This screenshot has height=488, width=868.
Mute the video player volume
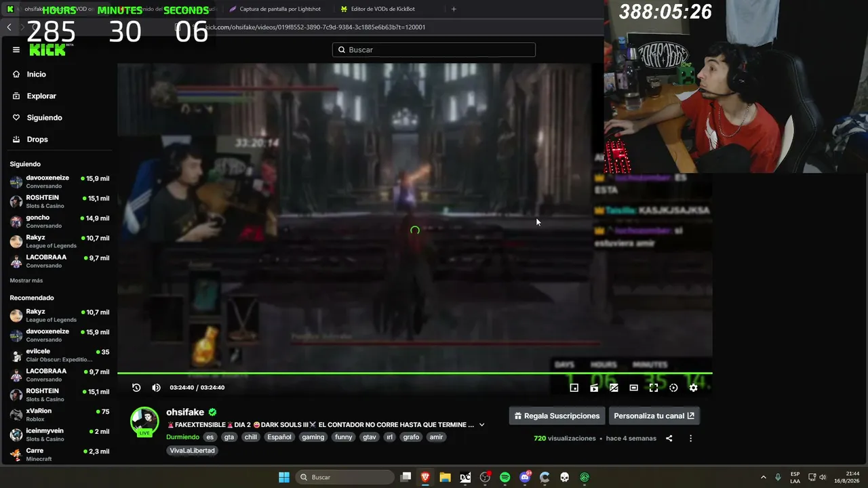[x=156, y=388]
